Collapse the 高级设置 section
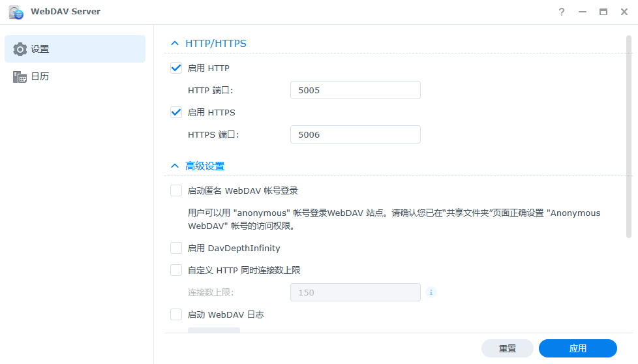 [175, 166]
